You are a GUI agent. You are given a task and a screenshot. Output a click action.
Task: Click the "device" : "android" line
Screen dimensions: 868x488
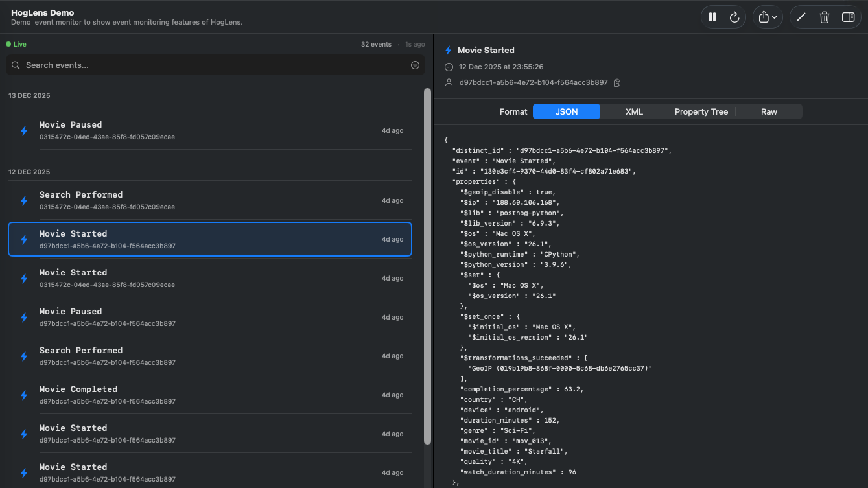point(502,410)
